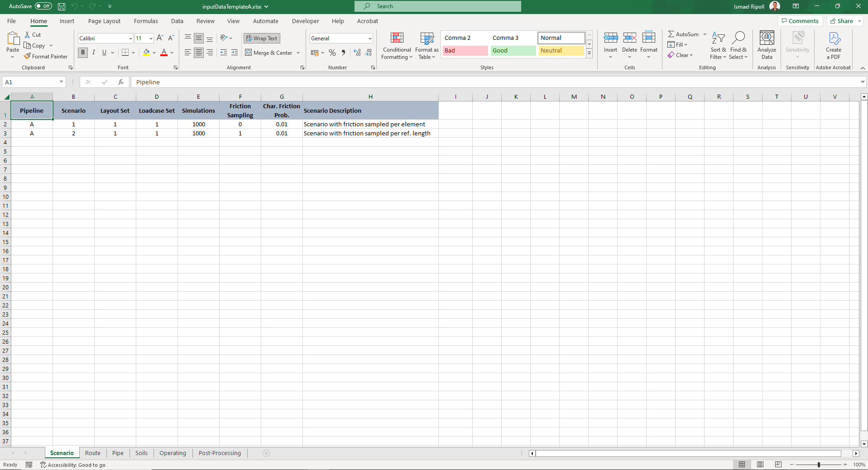Click Find & Select in the Editing group
868x470 pixels.
[739, 45]
